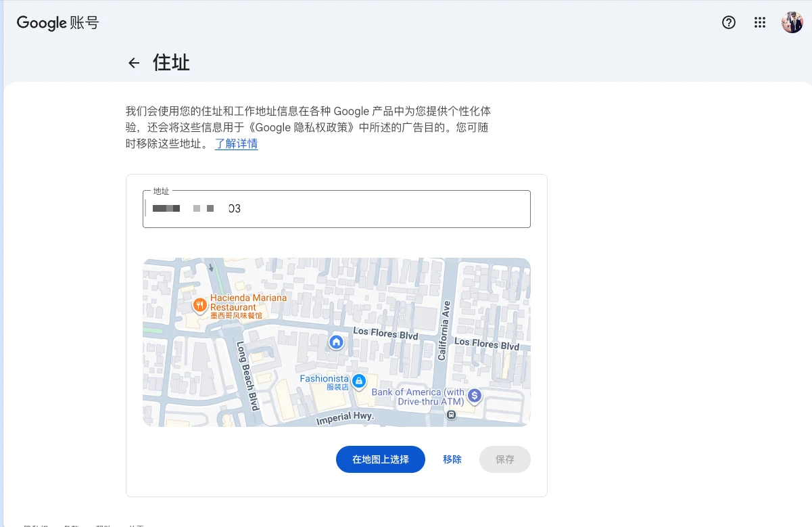Go back with the arrow next to 住址
Viewport: 812px width, 527px height.
point(134,63)
